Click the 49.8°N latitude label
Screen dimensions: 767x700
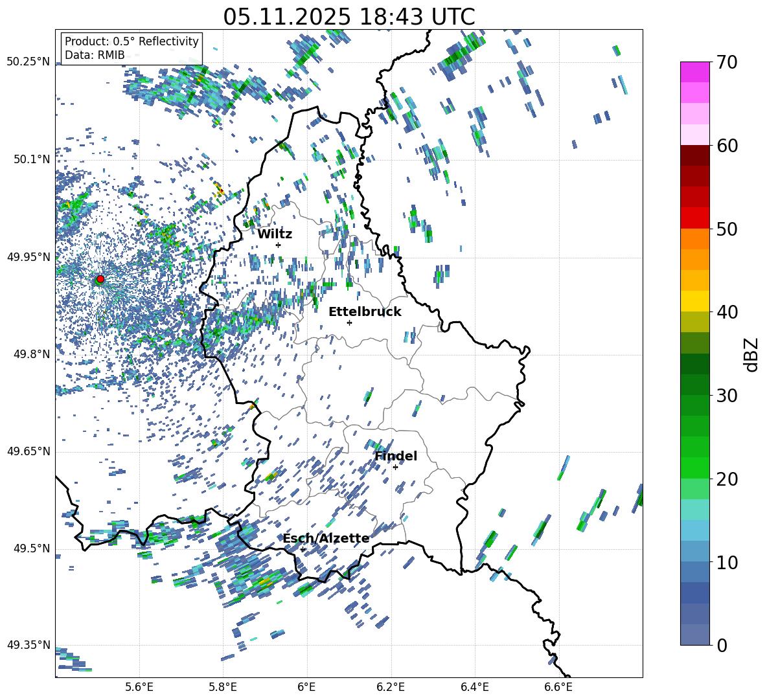click(32, 354)
